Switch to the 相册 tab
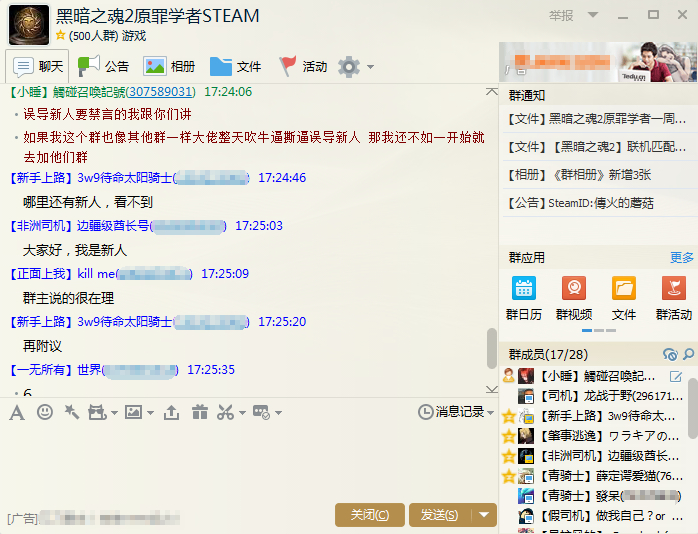This screenshot has height=534, width=698. (169, 66)
